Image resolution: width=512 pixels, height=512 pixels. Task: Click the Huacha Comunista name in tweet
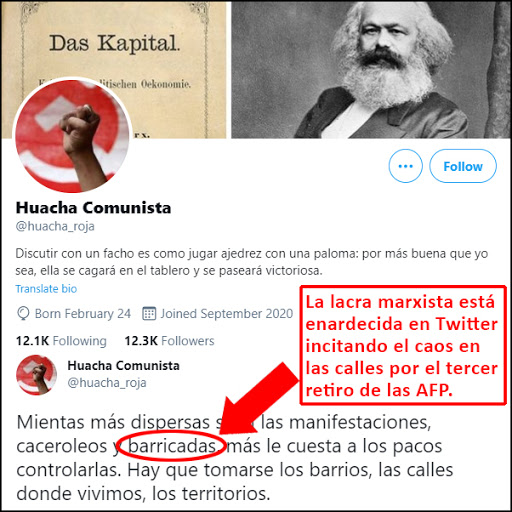(123, 366)
